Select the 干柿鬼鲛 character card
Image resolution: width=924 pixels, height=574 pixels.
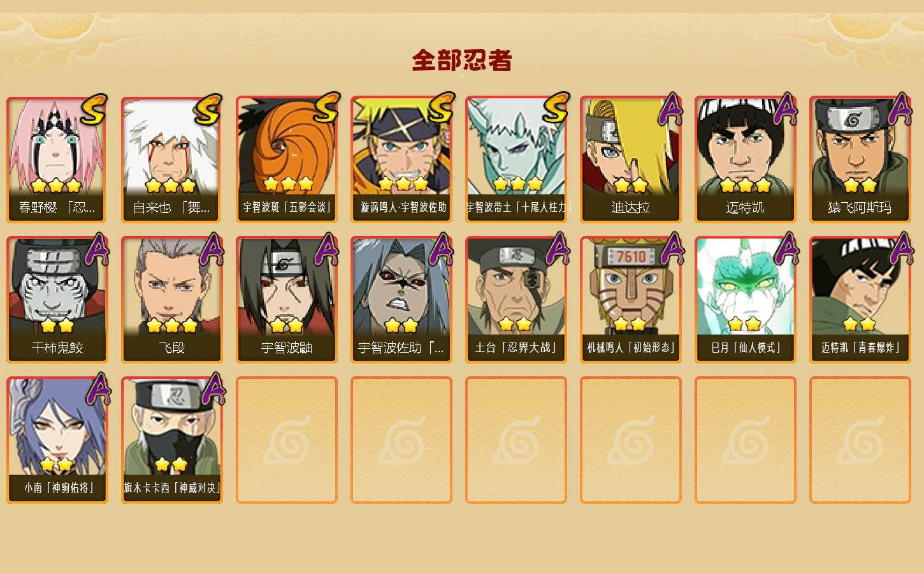57,300
